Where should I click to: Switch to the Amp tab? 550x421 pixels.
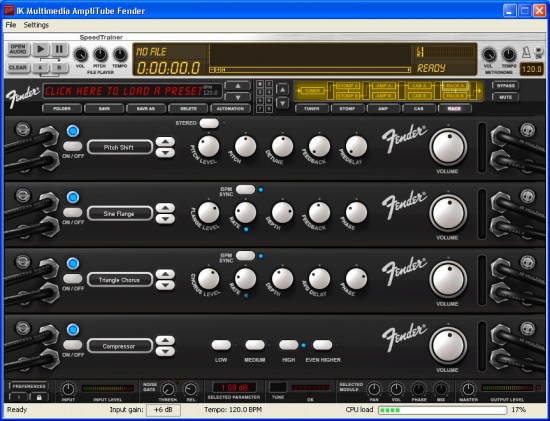[x=383, y=108]
